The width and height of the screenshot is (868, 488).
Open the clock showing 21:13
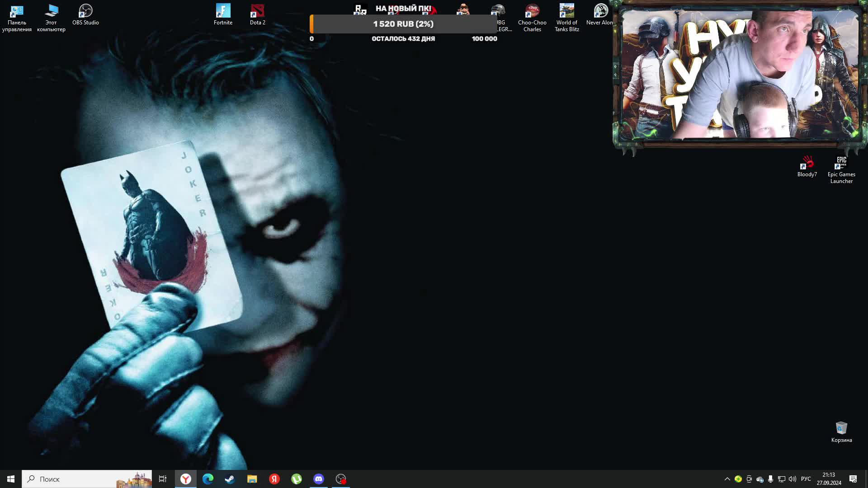829,479
